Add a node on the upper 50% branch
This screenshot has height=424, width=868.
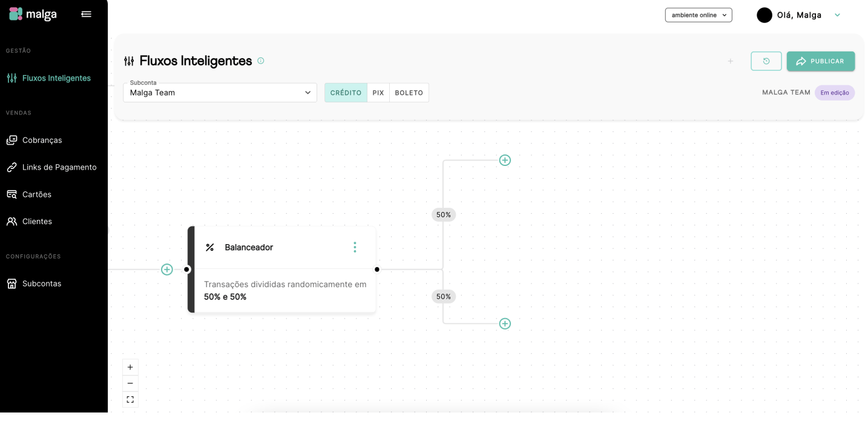tap(505, 160)
